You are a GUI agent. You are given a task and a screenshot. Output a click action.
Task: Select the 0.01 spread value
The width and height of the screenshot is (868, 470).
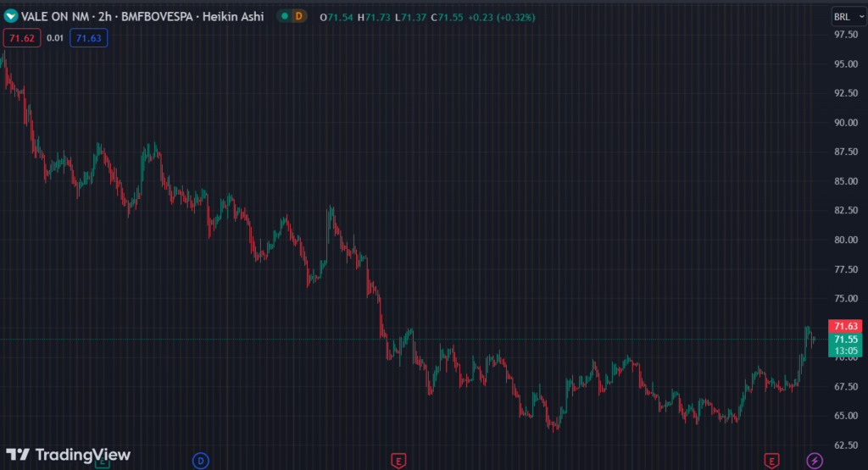pos(55,38)
